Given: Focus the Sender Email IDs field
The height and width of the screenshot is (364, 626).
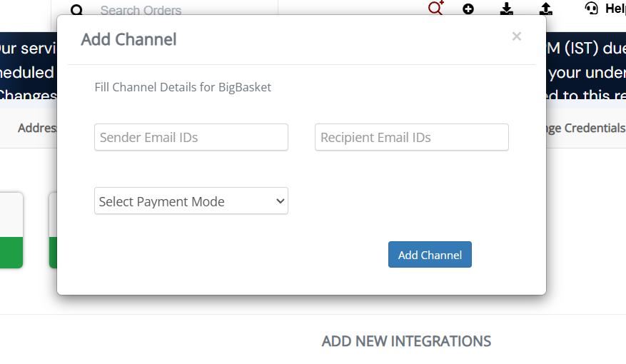Looking at the screenshot, I should tap(191, 137).
